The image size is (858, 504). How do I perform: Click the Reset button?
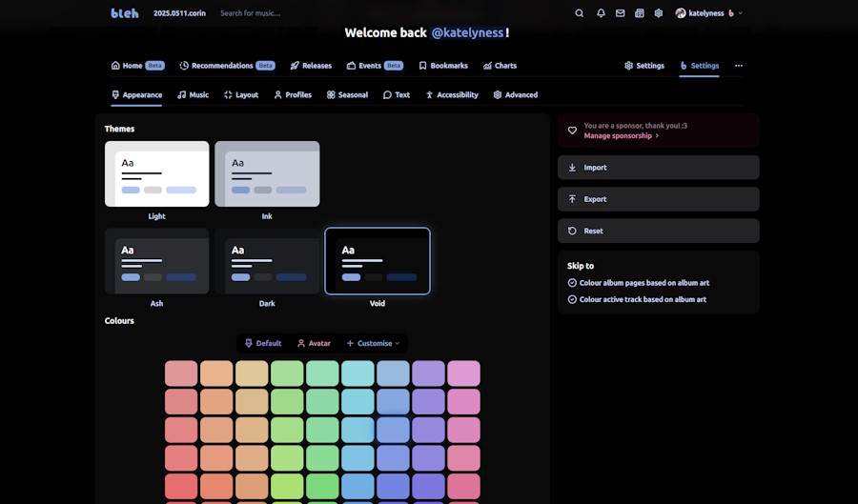(658, 231)
